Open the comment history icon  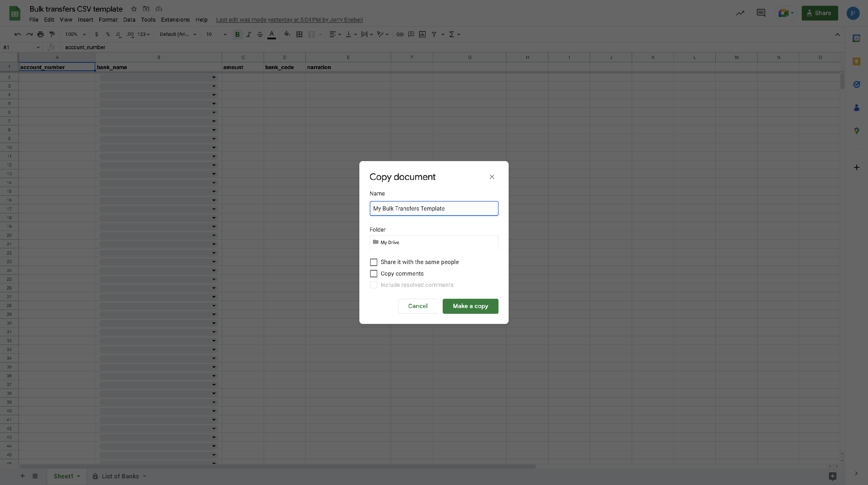(760, 13)
